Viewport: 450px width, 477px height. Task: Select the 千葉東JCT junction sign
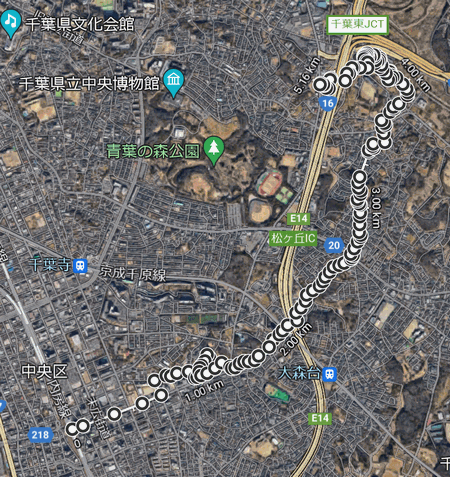358,24
